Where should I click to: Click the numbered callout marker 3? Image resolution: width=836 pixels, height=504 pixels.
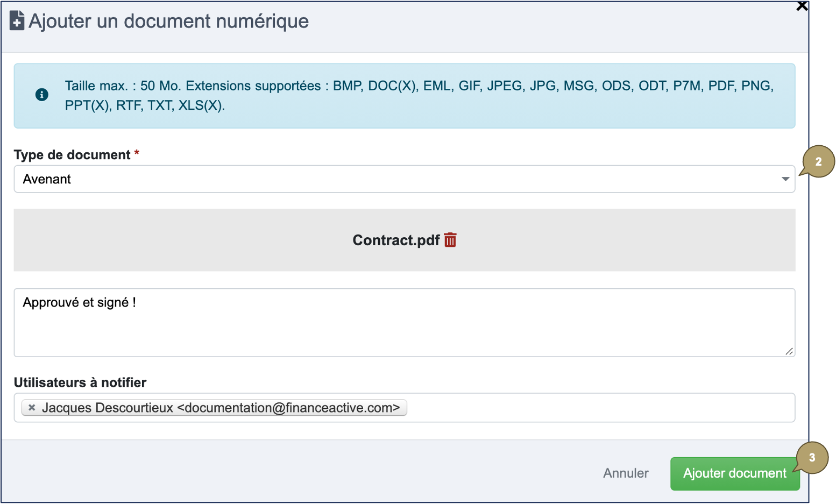pos(812,457)
